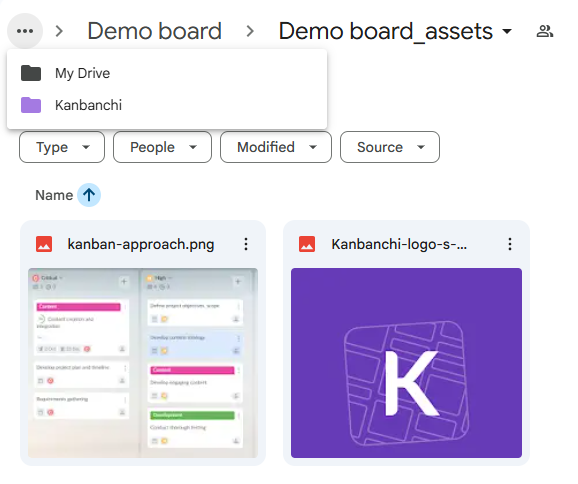The width and height of the screenshot is (578, 484).
Task: Click the image icon of kanban-approach.png
Action: click(x=44, y=244)
